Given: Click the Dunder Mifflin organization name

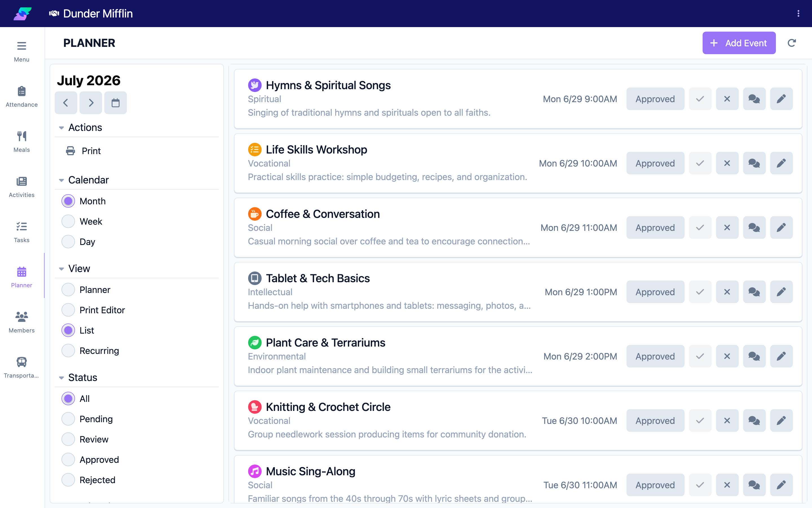Looking at the screenshot, I should [x=98, y=14].
